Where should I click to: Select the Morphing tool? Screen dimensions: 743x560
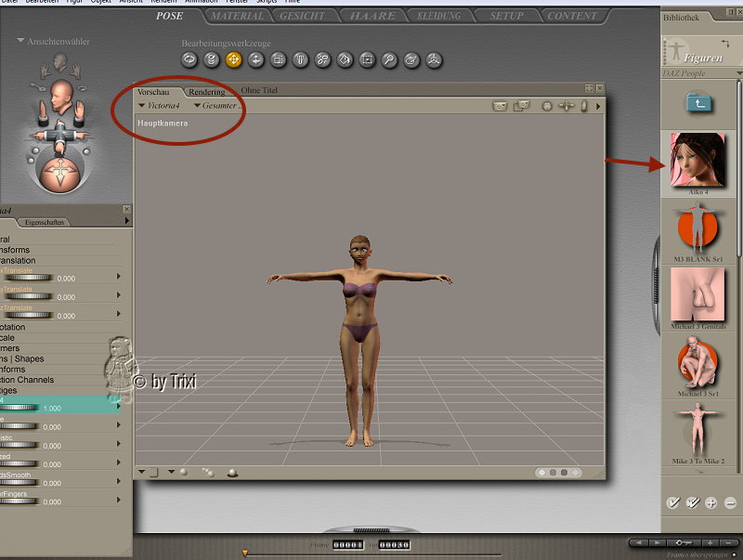411,59
